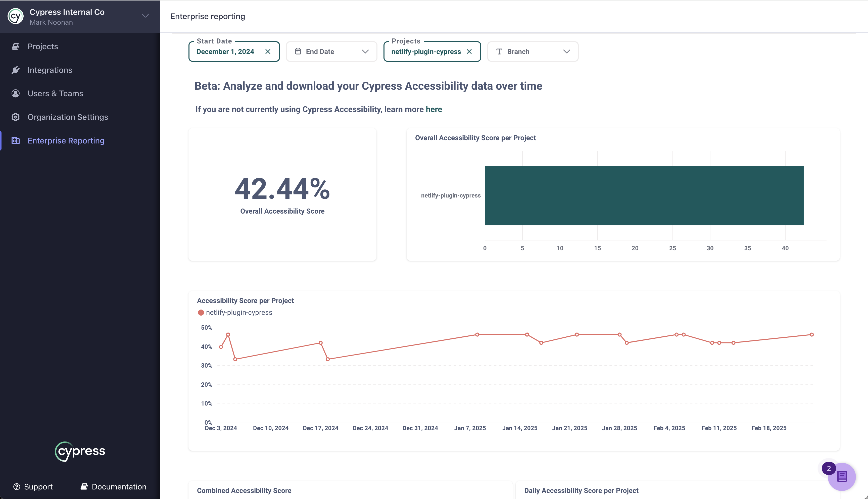Click the Cypress organization avatar logo
This screenshot has width=868, height=499.
tap(15, 16)
